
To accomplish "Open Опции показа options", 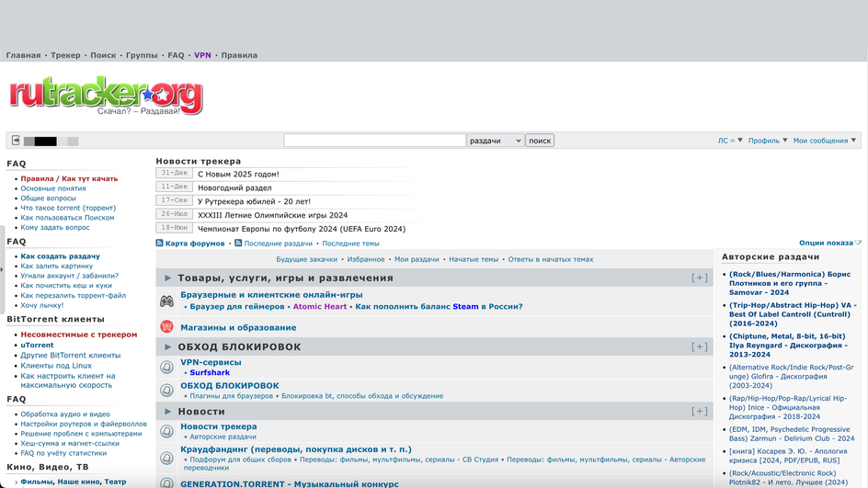I will (x=829, y=243).
